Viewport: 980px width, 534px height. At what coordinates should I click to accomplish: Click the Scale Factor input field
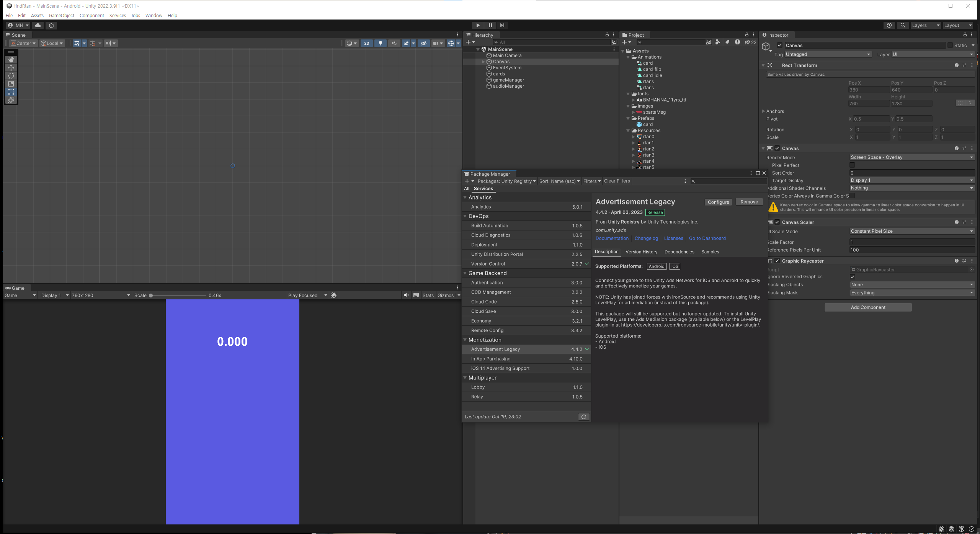[x=912, y=242]
